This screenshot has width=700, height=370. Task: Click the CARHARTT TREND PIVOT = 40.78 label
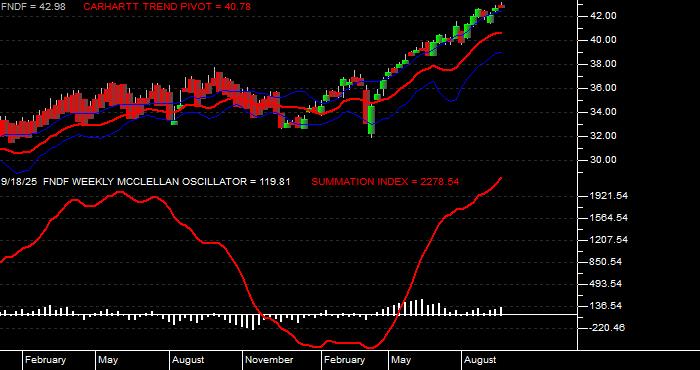(x=167, y=7)
